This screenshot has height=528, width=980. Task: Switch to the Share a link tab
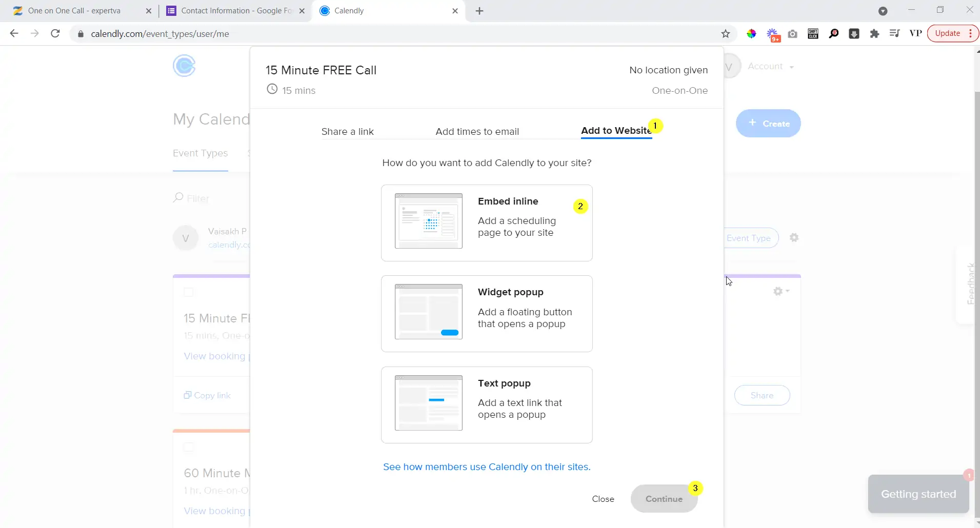pyautogui.click(x=348, y=131)
